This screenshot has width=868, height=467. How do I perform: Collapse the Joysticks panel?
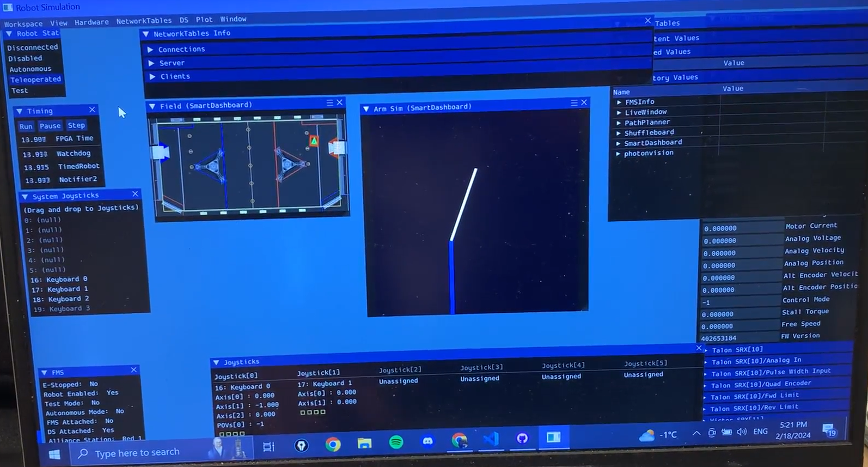pos(216,362)
